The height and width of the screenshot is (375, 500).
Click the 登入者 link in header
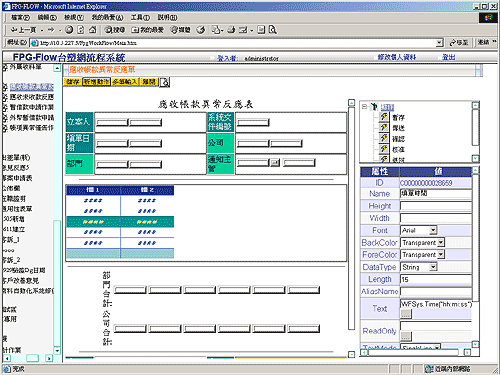227,58
